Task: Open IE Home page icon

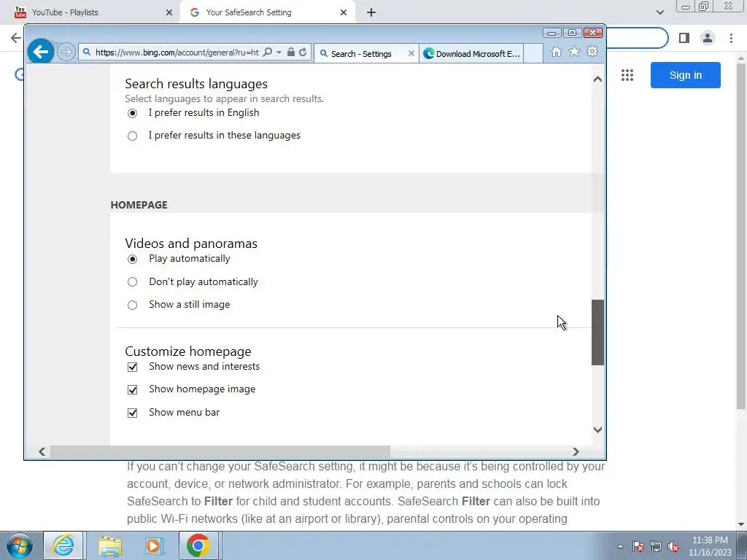Action: (556, 52)
